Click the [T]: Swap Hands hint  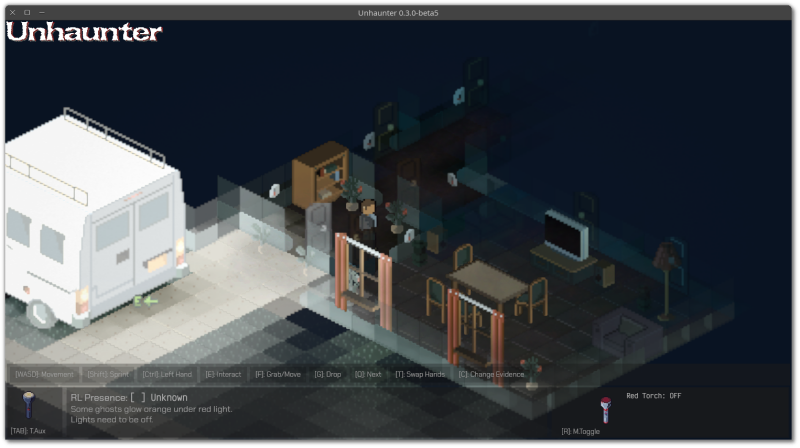click(420, 375)
